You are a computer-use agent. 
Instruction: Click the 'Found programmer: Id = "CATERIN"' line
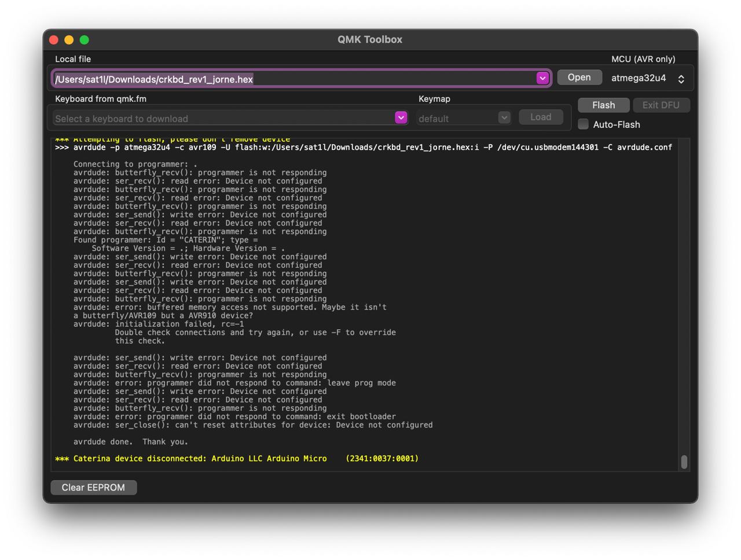click(166, 240)
